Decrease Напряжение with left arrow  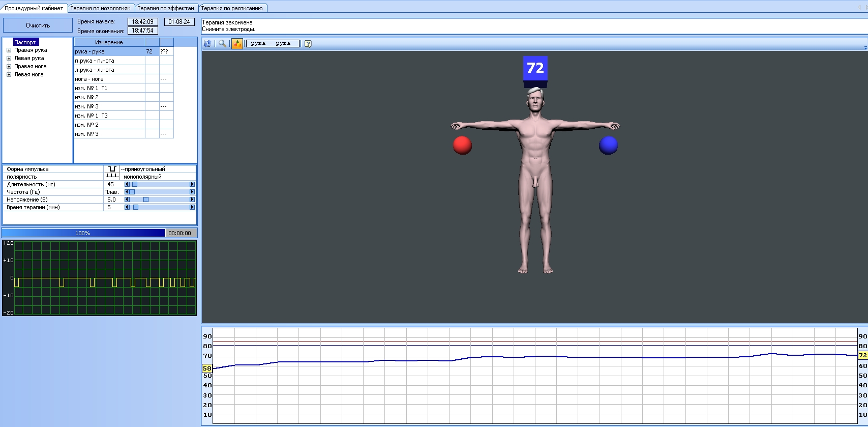[x=127, y=200]
